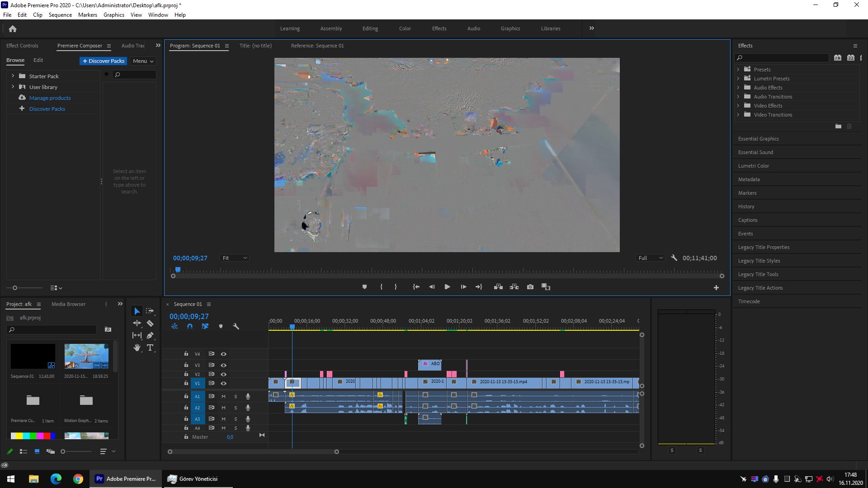Expand the Starter Pack folder
This screenshot has width=868, height=488.
click(13, 76)
